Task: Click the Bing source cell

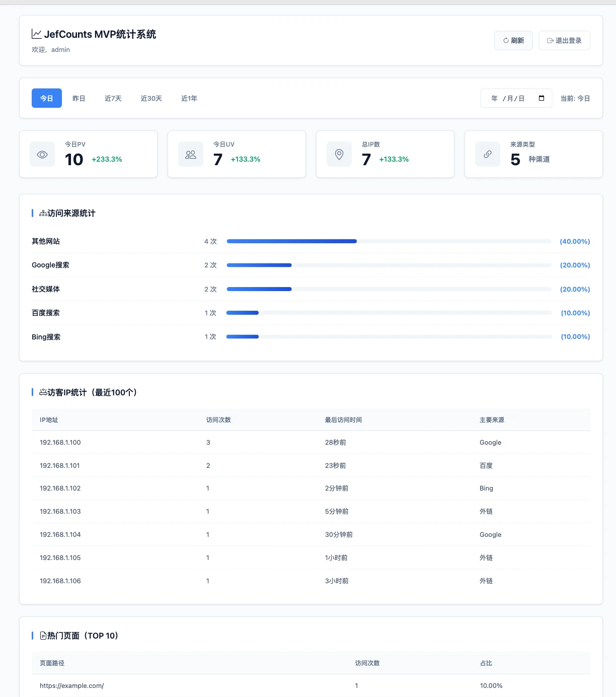Action: (486, 488)
